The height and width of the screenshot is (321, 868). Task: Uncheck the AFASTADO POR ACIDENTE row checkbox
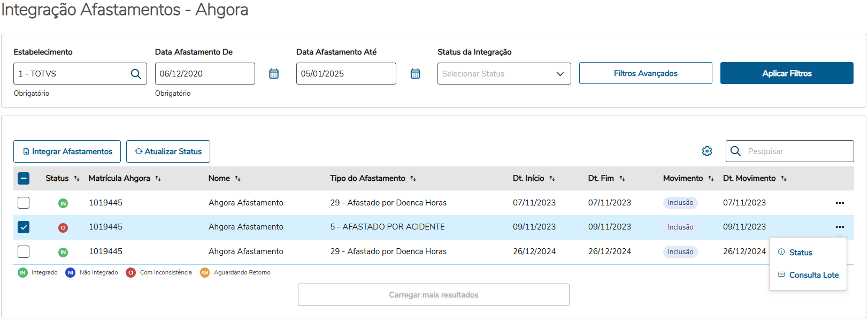[24, 227]
